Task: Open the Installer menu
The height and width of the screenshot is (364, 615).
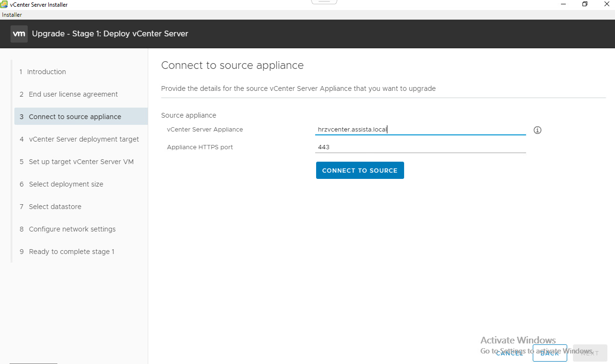Action: pyautogui.click(x=12, y=15)
